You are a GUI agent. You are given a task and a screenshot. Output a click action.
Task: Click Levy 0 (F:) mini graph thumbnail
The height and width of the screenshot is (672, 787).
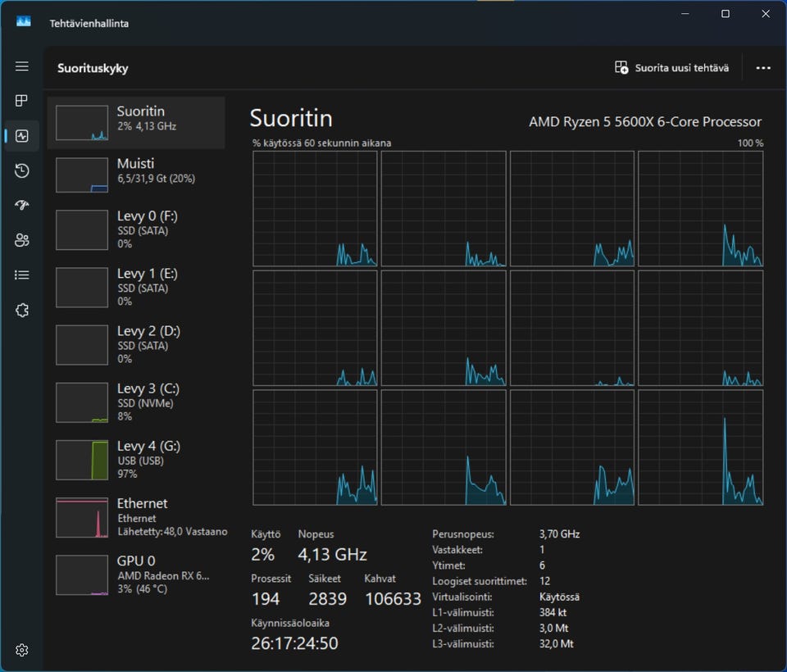[x=82, y=229]
